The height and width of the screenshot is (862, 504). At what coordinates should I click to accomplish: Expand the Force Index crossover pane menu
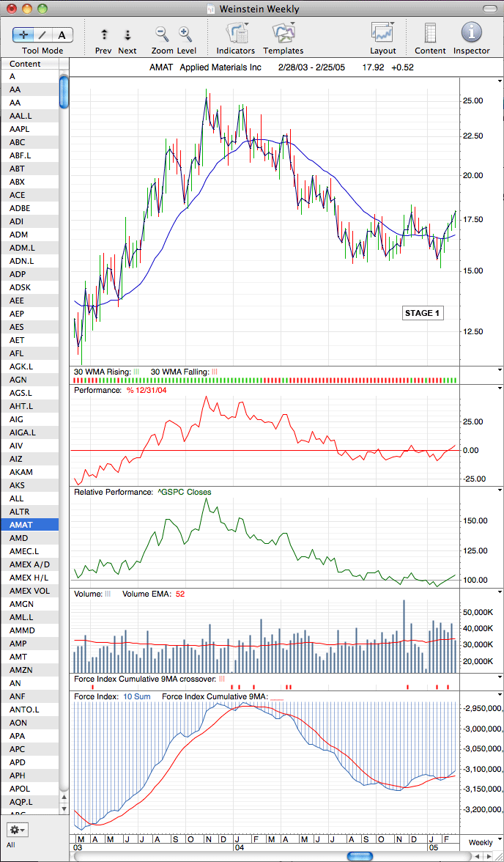(499, 677)
